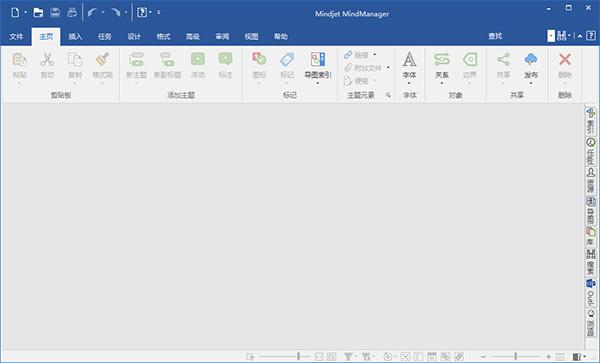Open the 任务 (Task) side panel with clock icon

pyautogui.click(x=591, y=151)
